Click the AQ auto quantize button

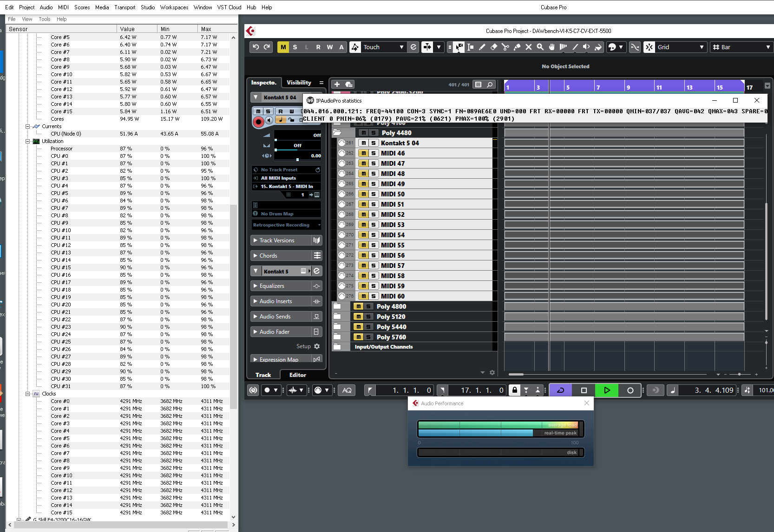(x=347, y=390)
